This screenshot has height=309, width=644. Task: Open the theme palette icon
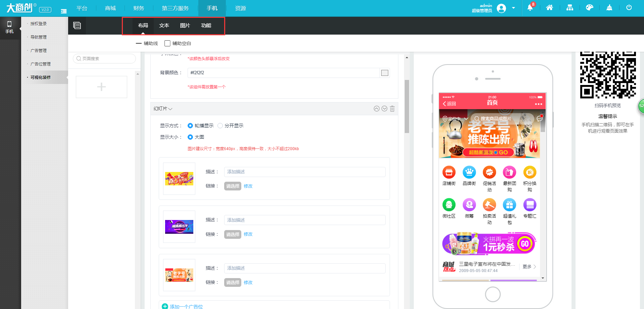590,8
